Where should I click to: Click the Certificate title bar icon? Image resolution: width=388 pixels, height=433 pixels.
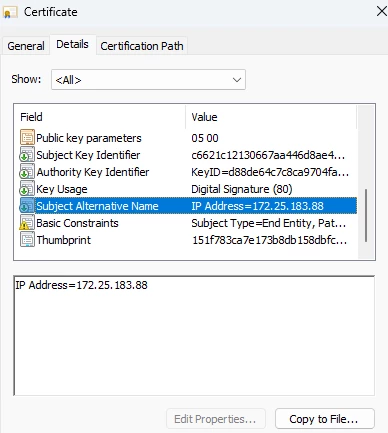click(10, 13)
